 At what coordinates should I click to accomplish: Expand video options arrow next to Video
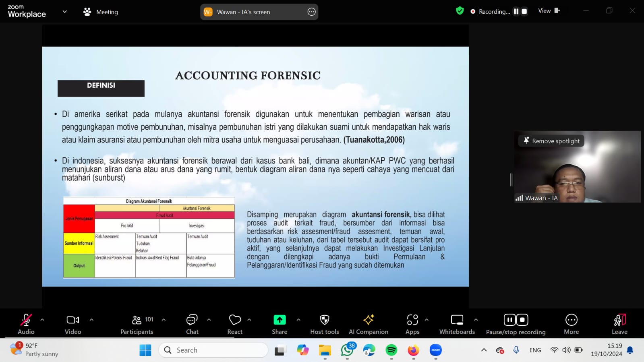(91, 320)
